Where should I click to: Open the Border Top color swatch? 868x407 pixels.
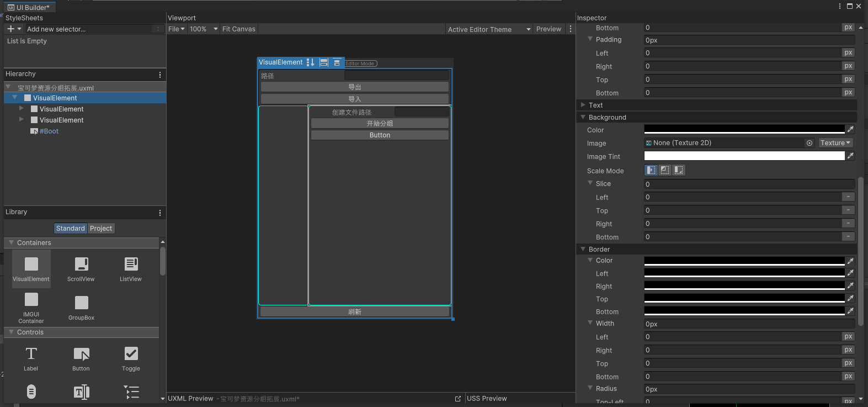[744, 298]
